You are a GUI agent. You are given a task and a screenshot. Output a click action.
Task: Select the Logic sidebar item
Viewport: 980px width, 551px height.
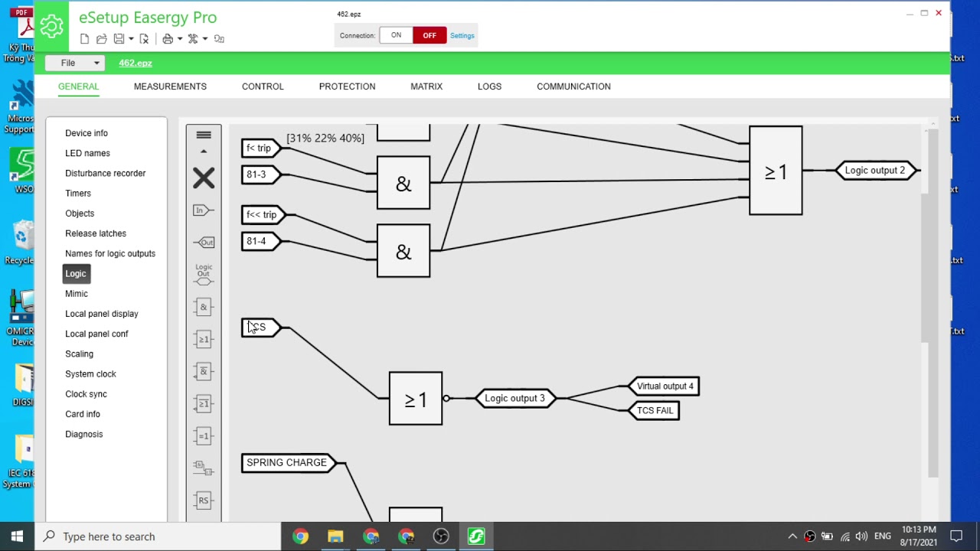click(x=76, y=273)
